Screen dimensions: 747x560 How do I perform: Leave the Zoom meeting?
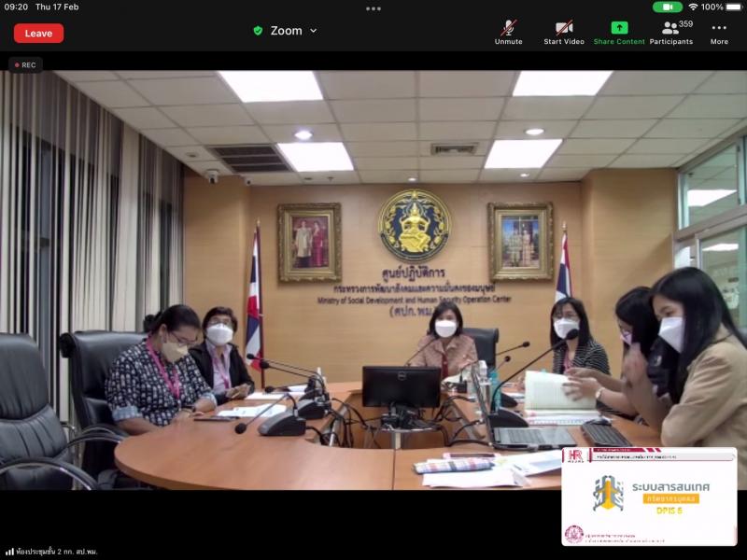38,34
